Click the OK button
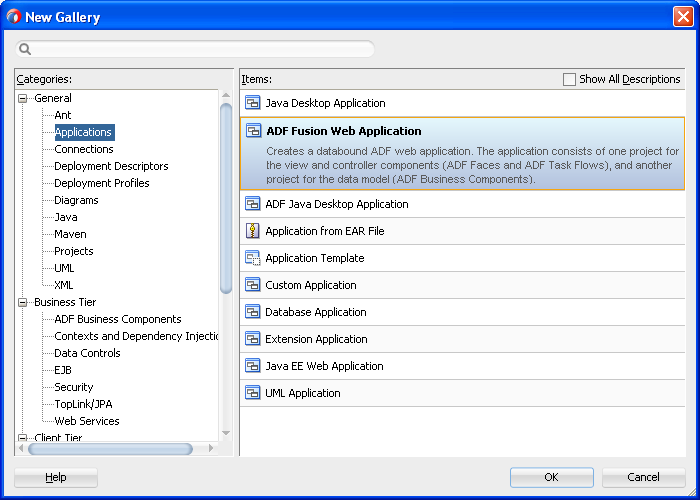700x500 pixels. tap(551, 477)
